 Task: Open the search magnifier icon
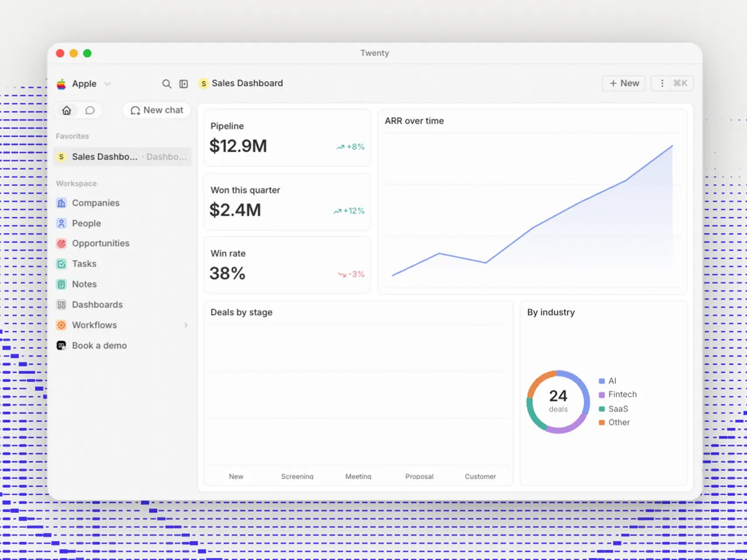point(167,84)
